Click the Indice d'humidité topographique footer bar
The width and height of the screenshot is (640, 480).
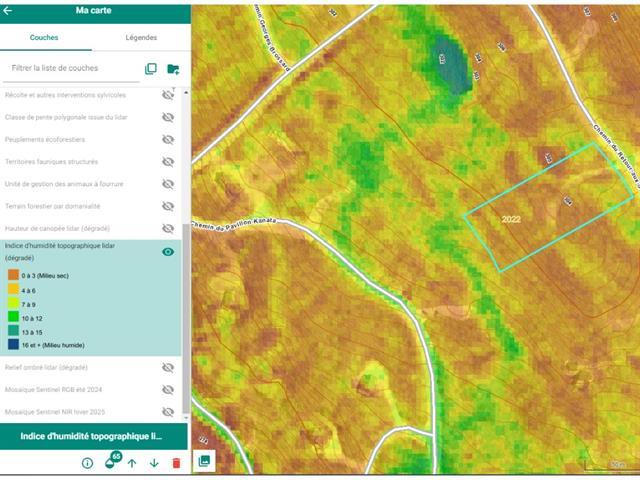[x=94, y=436]
